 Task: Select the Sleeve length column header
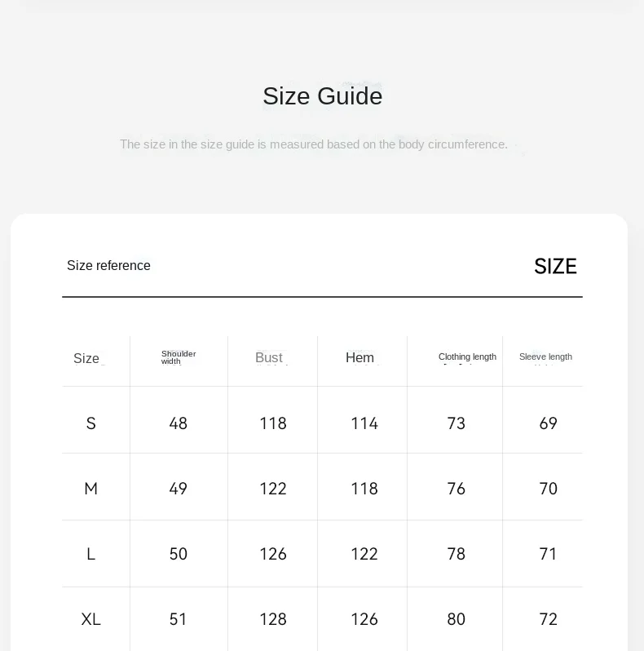tap(545, 357)
